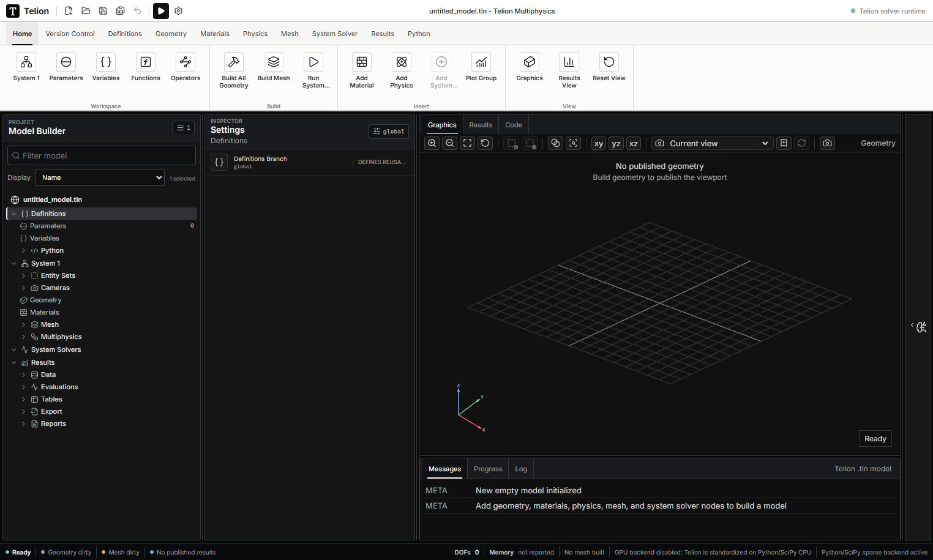
Task: Take a viewport screenshot with camera icon
Action: (x=828, y=143)
